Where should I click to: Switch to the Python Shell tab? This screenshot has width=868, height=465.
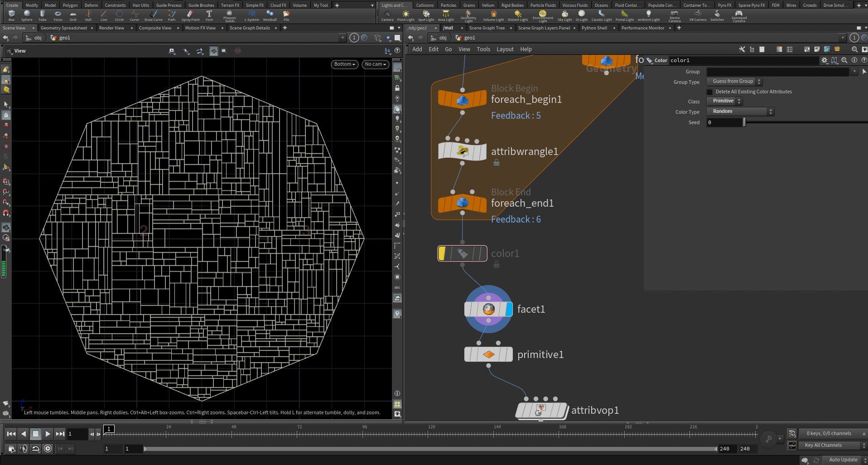[x=594, y=28]
